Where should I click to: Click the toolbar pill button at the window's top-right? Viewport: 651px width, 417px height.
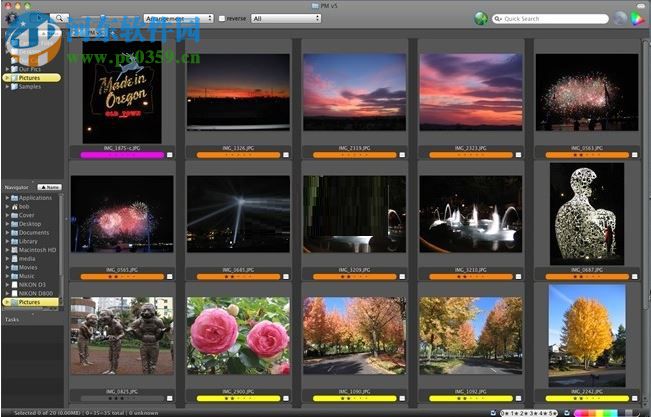641,6
